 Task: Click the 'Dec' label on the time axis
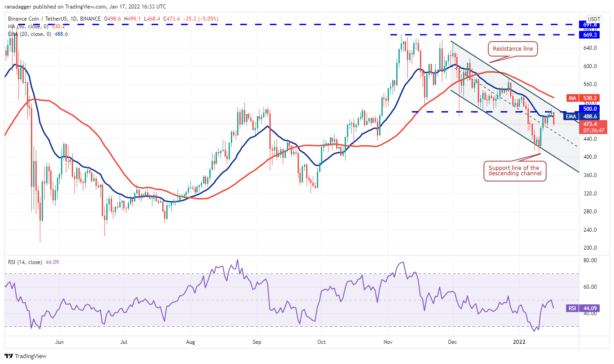pos(452,342)
